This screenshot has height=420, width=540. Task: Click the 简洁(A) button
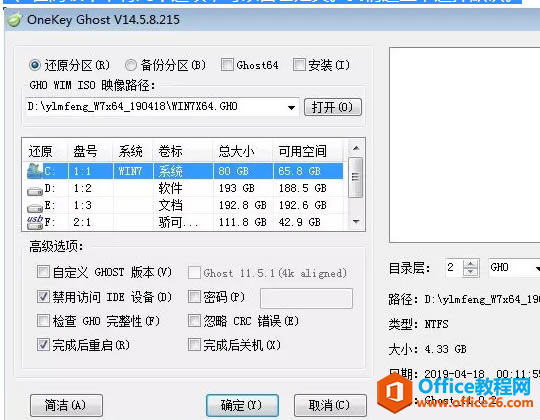pyautogui.click(x=66, y=405)
